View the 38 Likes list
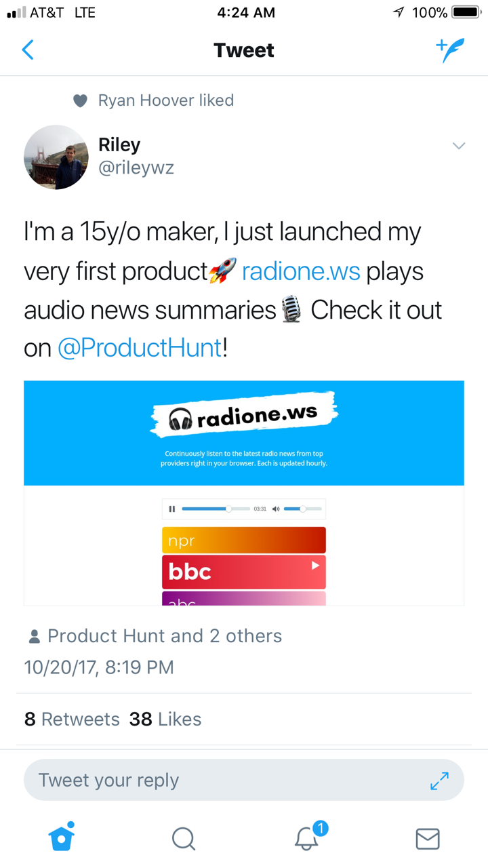The width and height of the screenshot is (488, 868). pos(165,719)
